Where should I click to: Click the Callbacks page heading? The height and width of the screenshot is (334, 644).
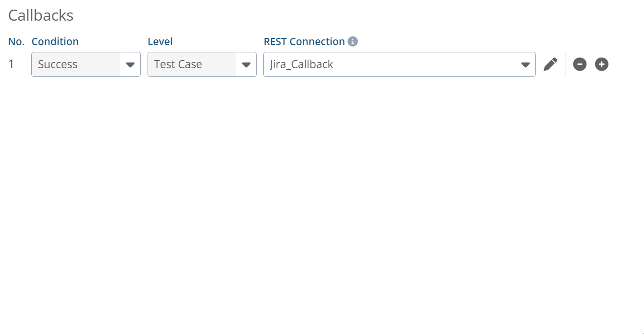click(40, 15)
